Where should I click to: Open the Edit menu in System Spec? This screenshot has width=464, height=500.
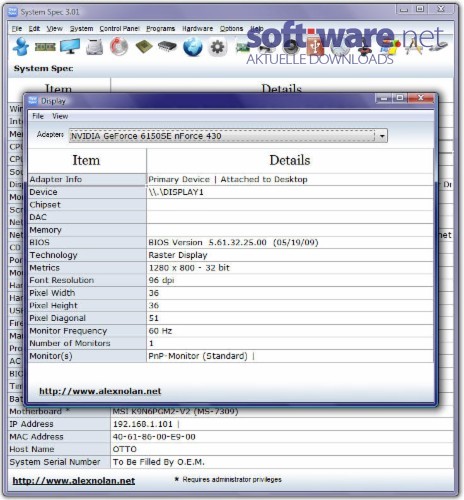34,29
